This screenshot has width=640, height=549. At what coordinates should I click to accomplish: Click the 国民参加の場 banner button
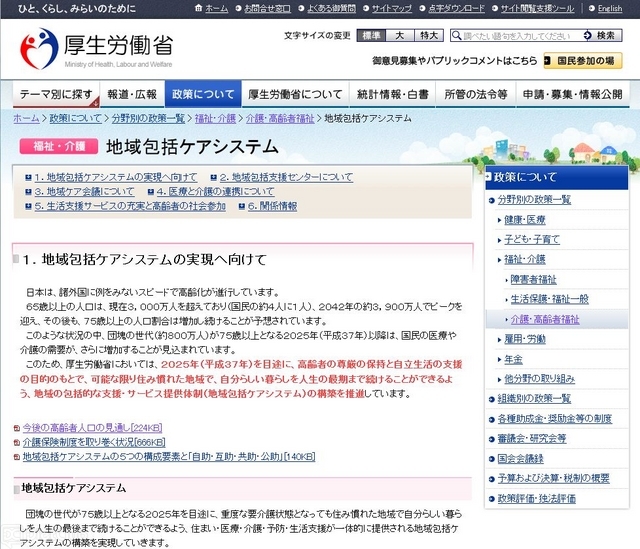click(582, 60)
